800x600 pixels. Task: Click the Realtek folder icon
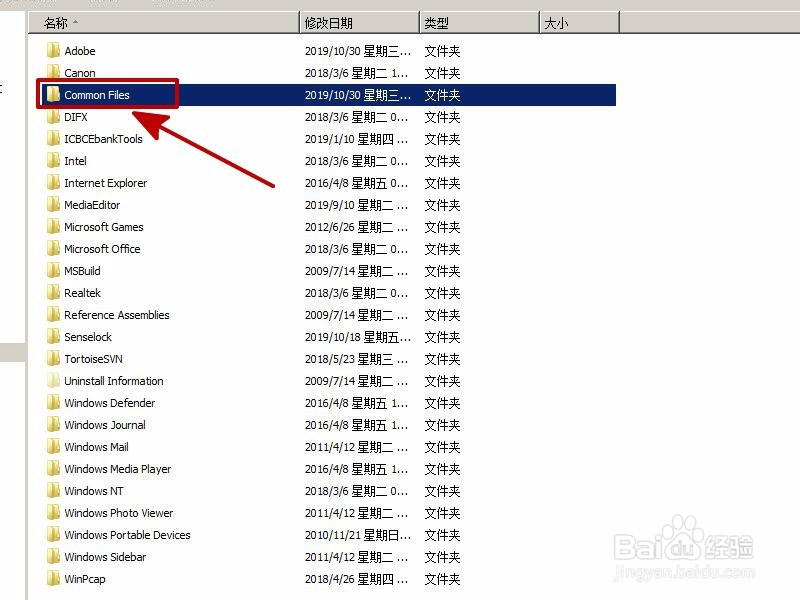tap(55, 293)
